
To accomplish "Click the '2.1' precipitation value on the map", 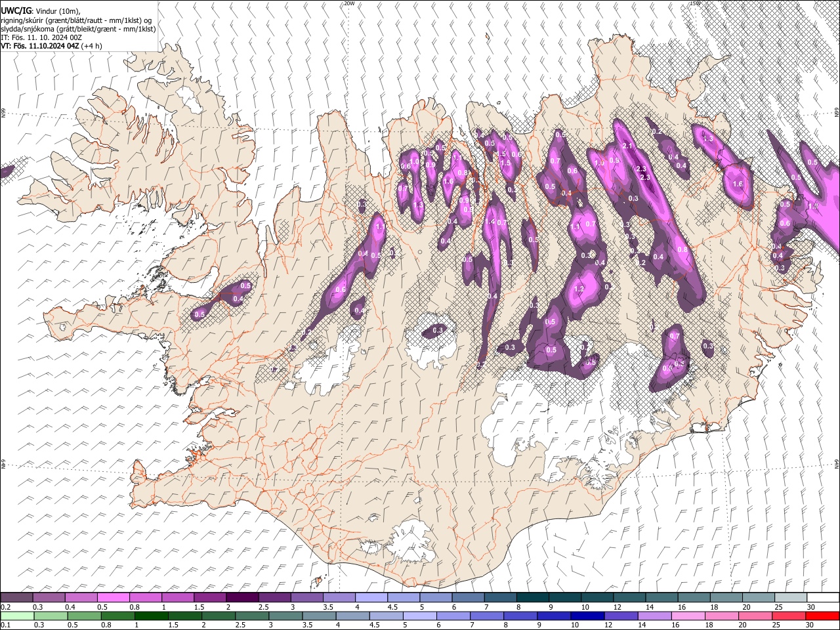I will tap(627, 146).
